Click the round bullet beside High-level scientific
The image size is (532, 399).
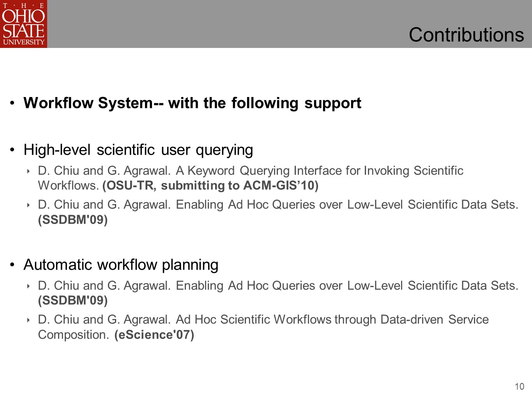pos(13,150)
